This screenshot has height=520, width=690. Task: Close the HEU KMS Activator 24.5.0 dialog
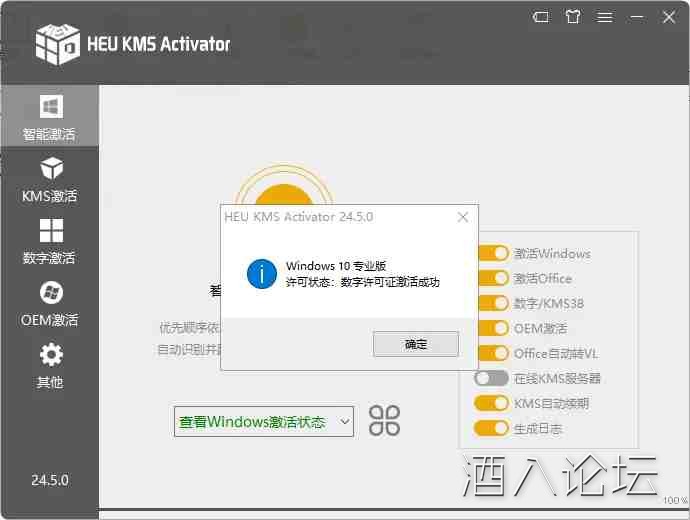pyautogui.click(x=462, y=217)
